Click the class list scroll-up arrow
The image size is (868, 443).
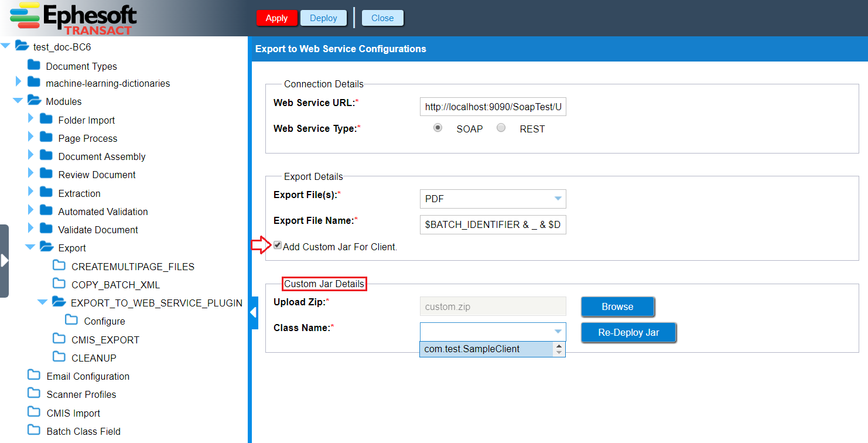click(559, 346)
